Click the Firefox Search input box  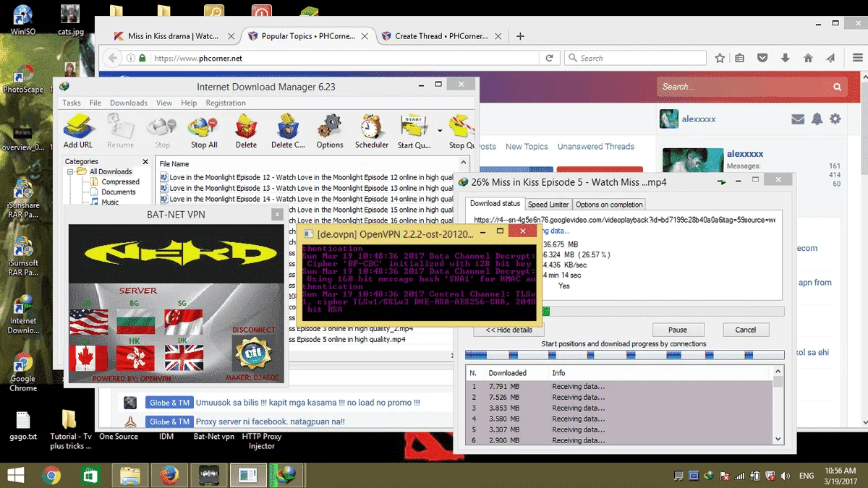[635, 58]
